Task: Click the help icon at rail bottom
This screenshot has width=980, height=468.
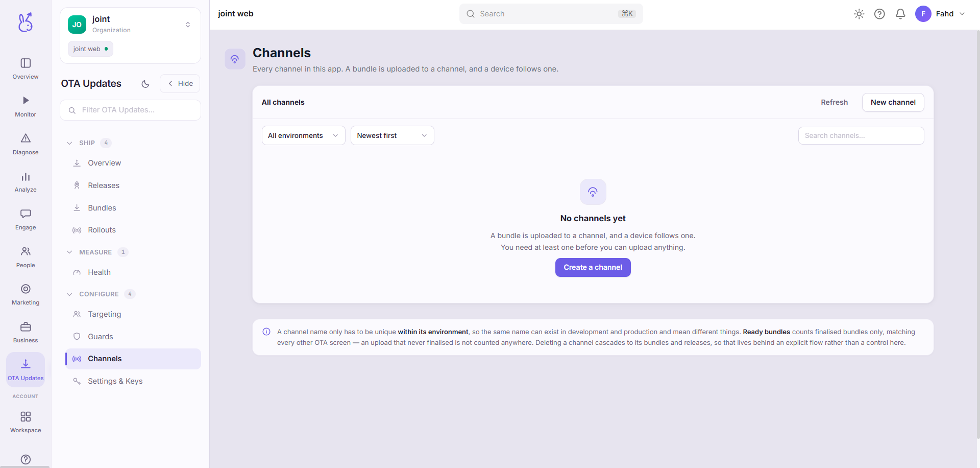Action: pyautogui.click(x=26, y=459)
